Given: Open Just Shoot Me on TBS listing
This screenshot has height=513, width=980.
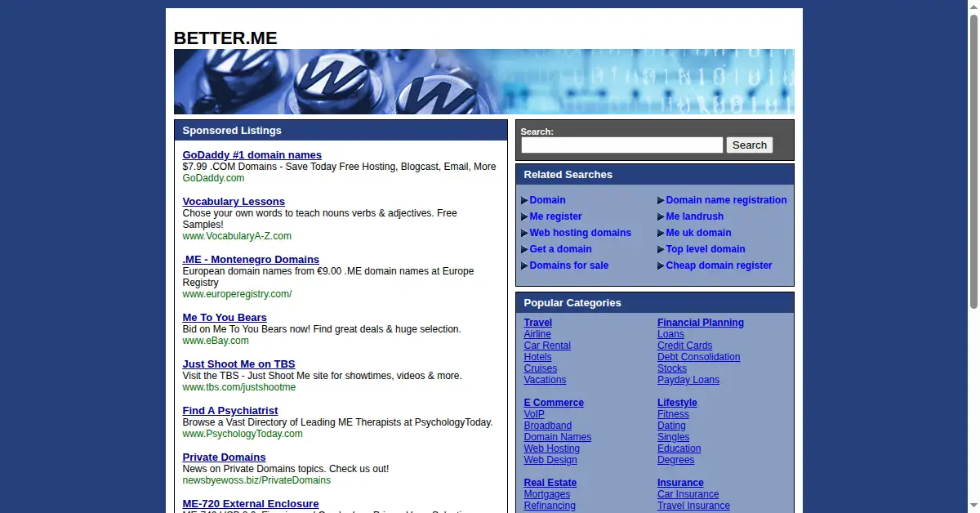Looking at the screenshot, I should tap(238, 364).
